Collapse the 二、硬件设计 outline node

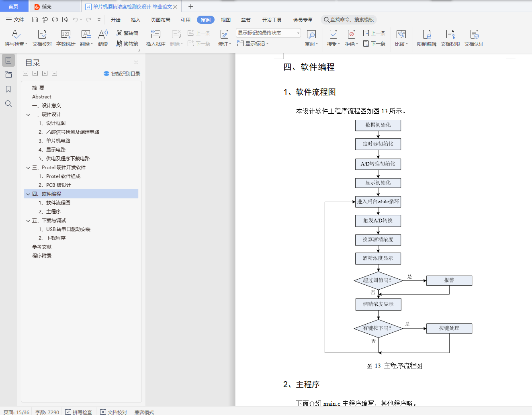coord(28,114)
